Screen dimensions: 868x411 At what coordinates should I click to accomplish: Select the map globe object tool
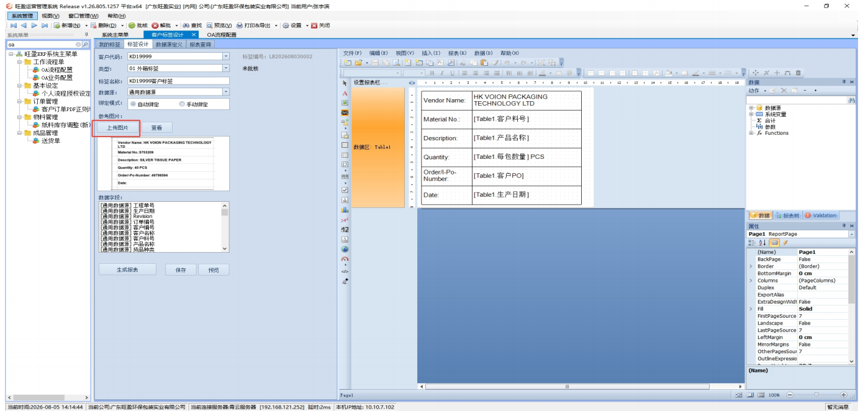pyautogui.click(x=345, y=250)
